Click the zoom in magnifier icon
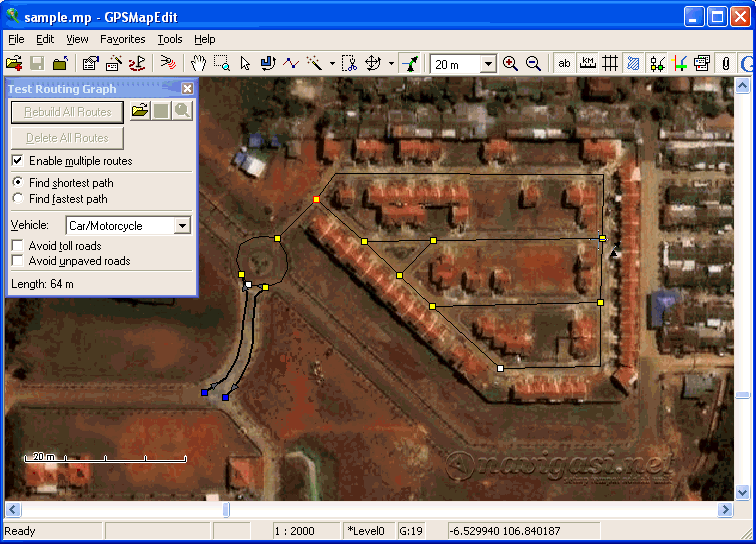This screenshot has height=544, width=756. point(511,63)
